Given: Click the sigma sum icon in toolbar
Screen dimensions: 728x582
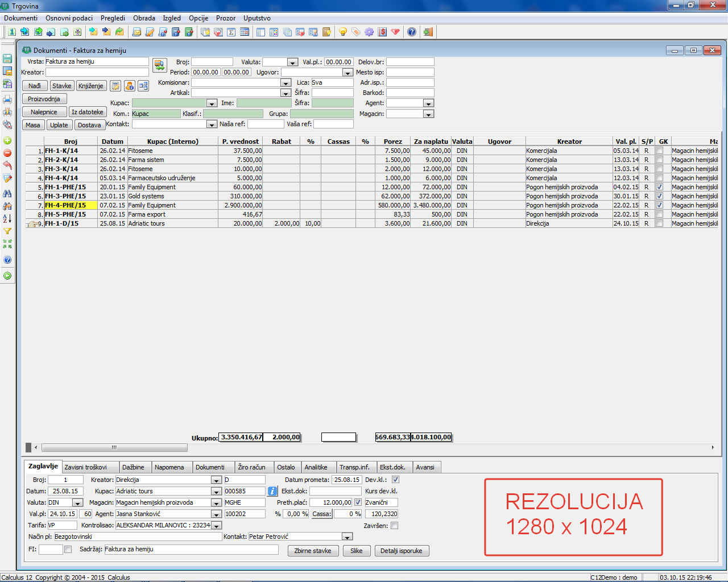Looking at the screenshot, I should click(x=231, y=32).
